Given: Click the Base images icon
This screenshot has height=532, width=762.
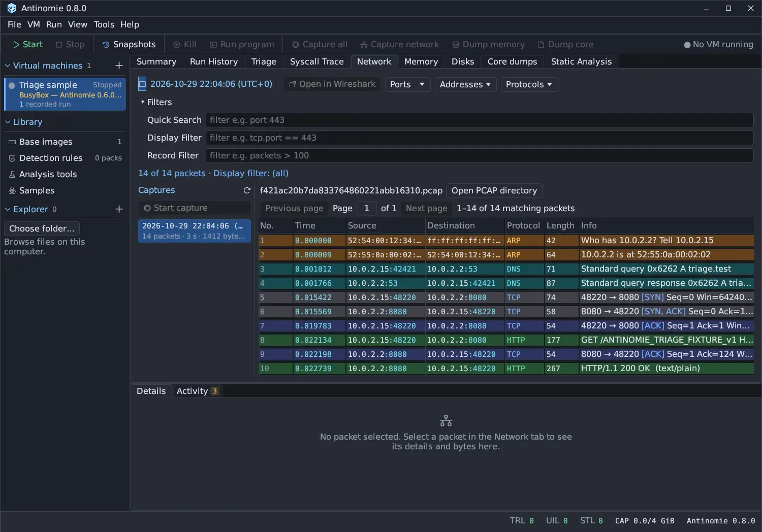Looking at the screenshot, I should (x=12, y=142).
